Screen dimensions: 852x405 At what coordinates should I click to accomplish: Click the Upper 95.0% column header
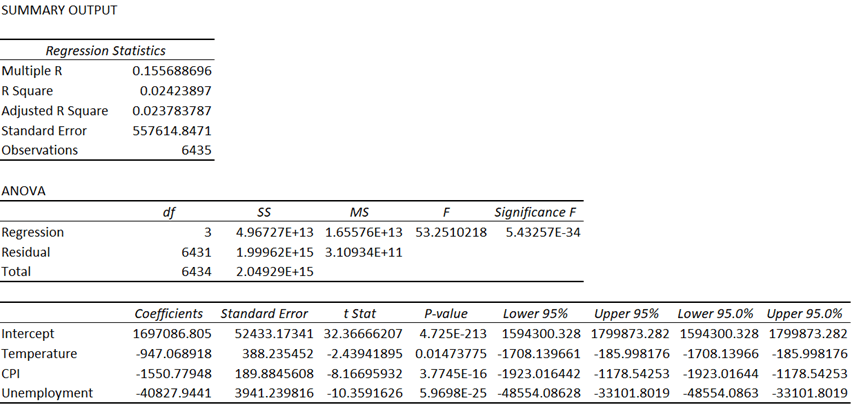click(806, 313)
